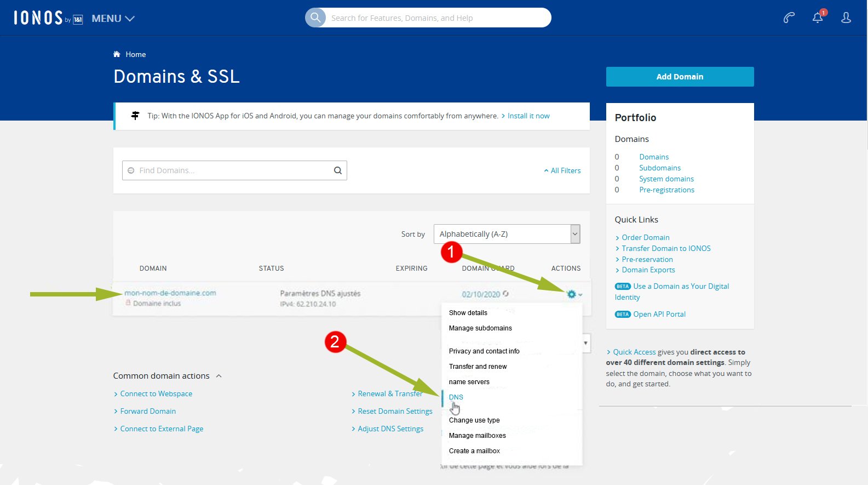Click the Home breadcrumb icon
Viewport: 868px width, 485px height.
[117, 54]
